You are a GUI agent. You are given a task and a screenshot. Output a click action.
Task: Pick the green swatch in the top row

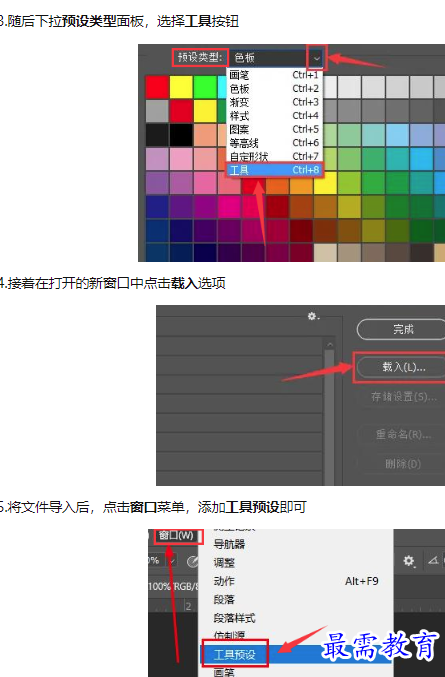coord(205,87)
